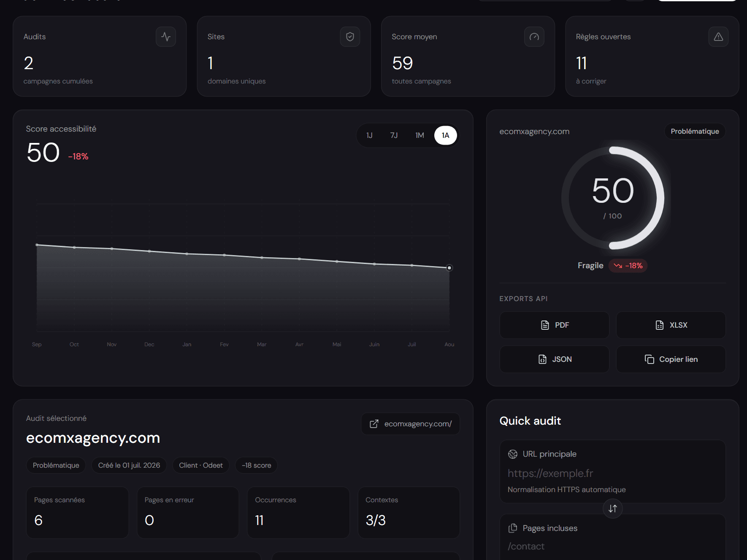This screenshot has height=560, width=747.
Task: Click the swap arrows icon in Quick audit
Action: pos(613,509)
